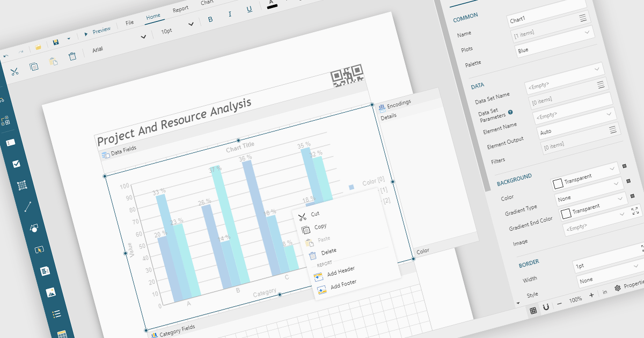Toggle expression marker beside Background Color
This screenshot has width=644, height=338.
(624, 166)
